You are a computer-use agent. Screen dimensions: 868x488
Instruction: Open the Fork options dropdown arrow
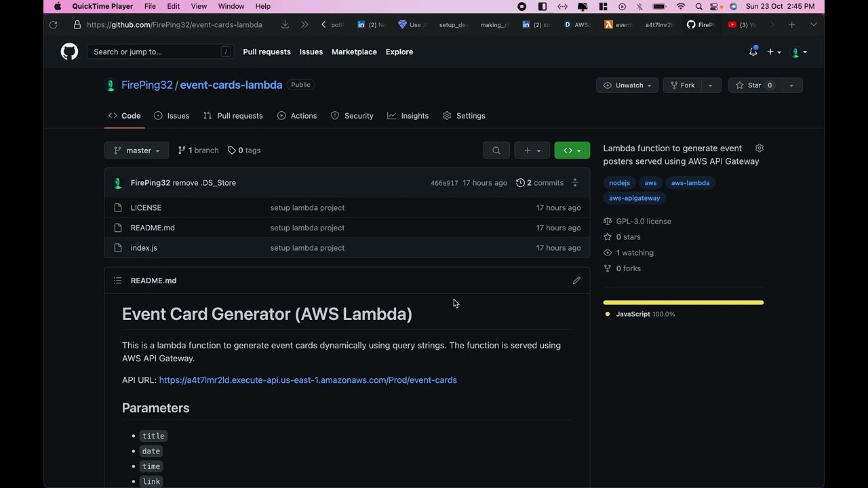710,85
